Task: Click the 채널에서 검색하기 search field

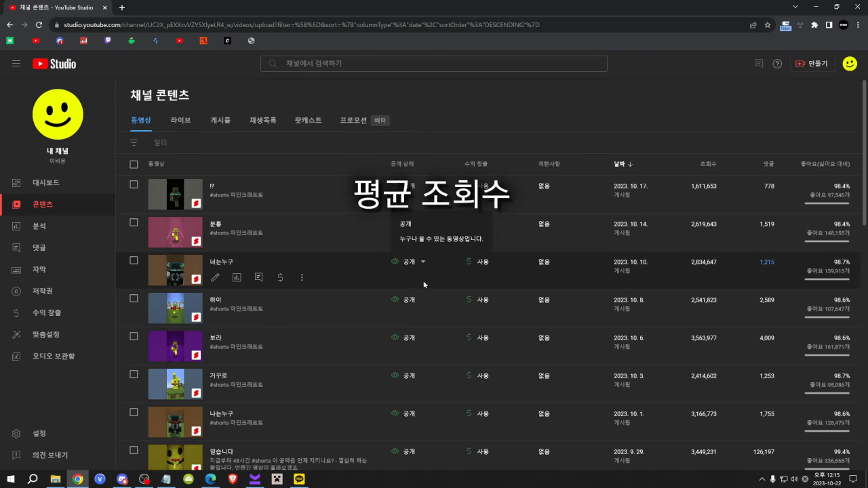Action: (x=434, y=64)
